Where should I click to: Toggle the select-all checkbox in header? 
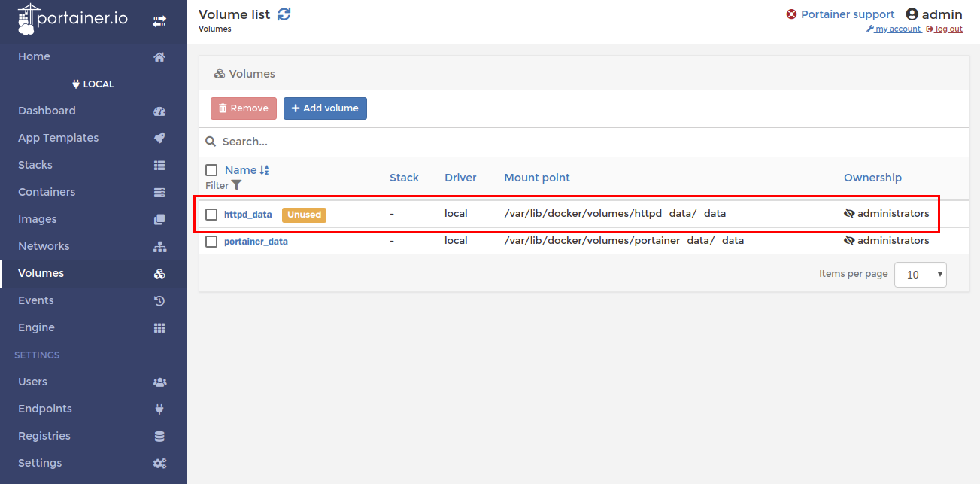211,170
